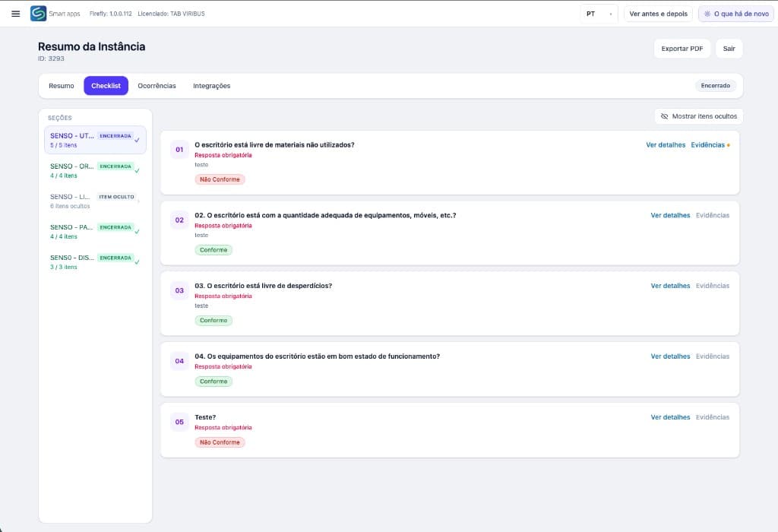Open O que há de novo

[x=735, y=14]
